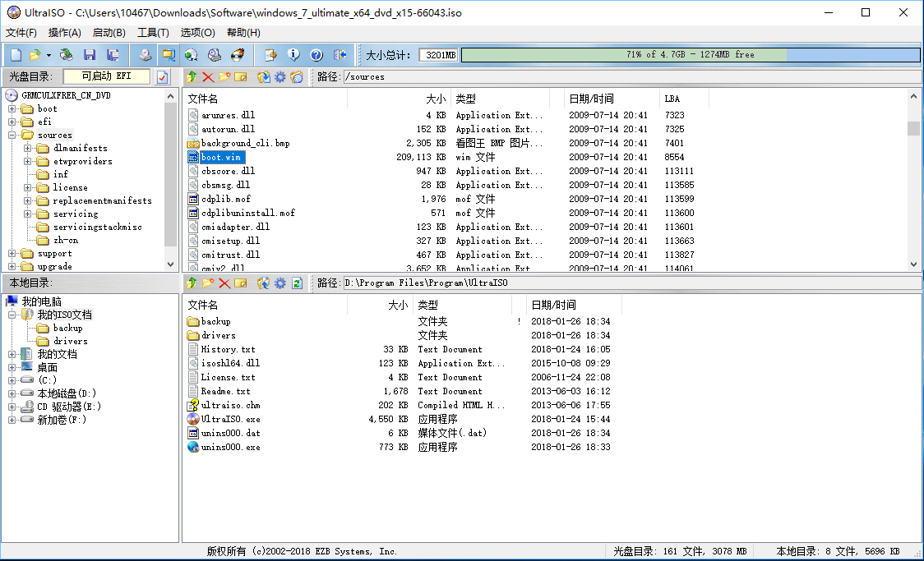The image size is (924, 561).
Task: Click the Save As toolbar icon
Action: click(113, 55)
